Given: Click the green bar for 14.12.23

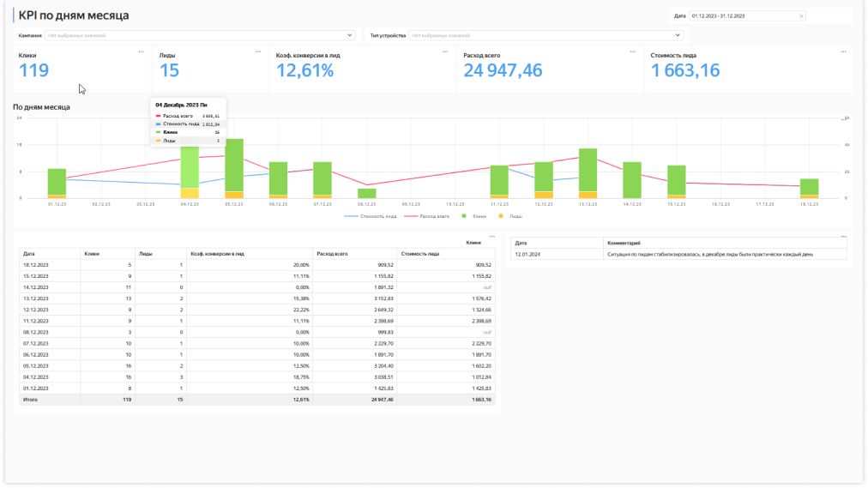Looking at the screenshot, I should coord(632,180).
